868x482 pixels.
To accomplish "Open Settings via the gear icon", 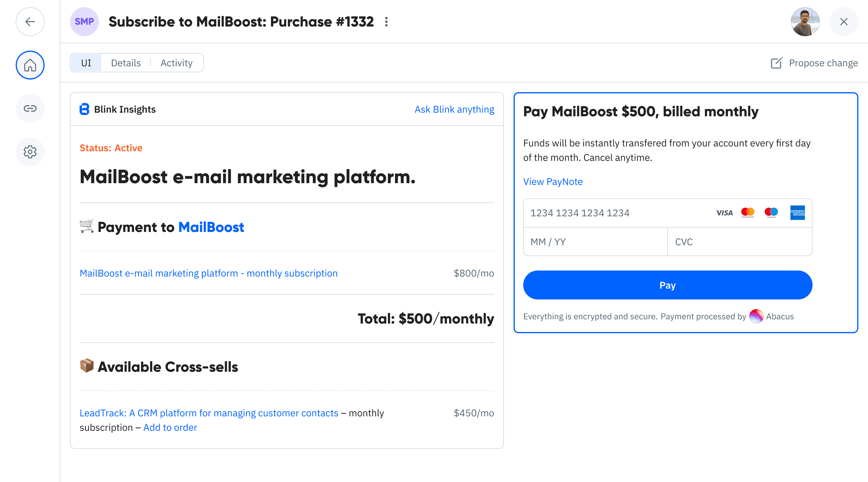I will (30, 152).
